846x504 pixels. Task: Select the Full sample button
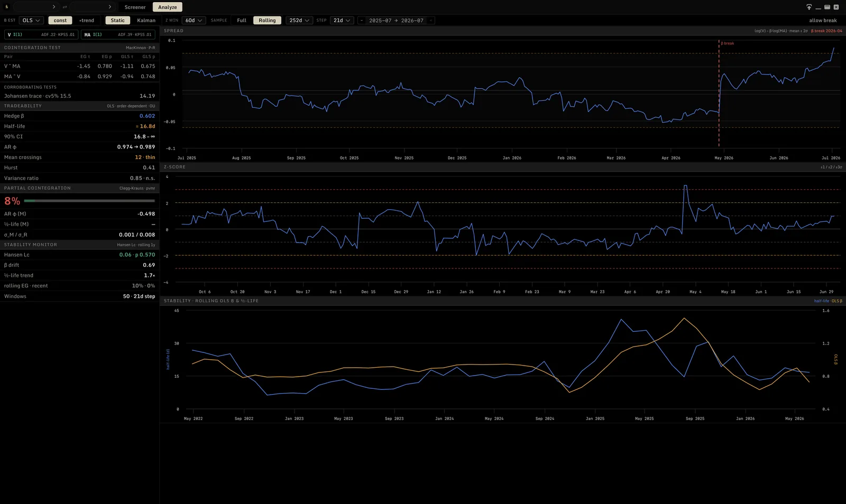click(x=242, y=20)
